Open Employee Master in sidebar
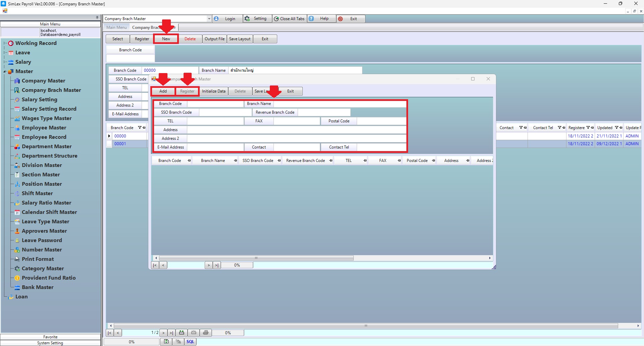Viewport: 644px width, 346px height. [x=44, y=128]
